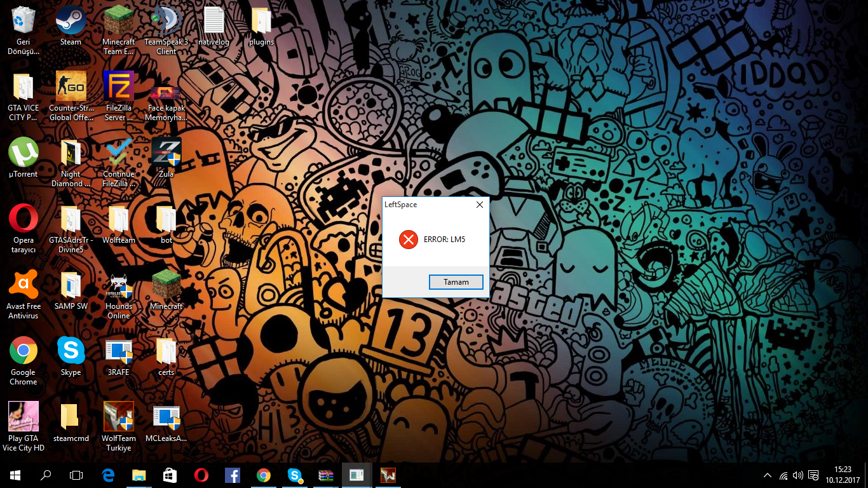Viewport: 868px width, 488px height.
Task: Switch to WinRAR in the taskbar
Action: pos(326,475)
